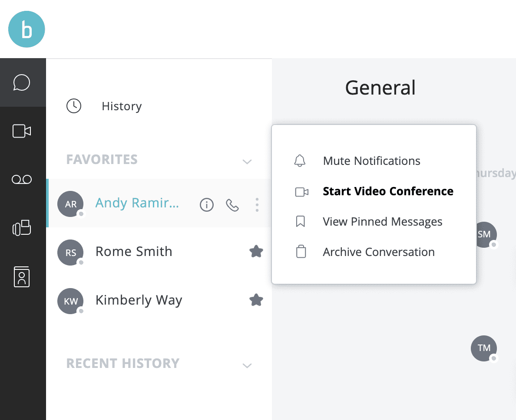Screen dimensions: 516x420
Task: Click Andy Ramirez's AR avatar
Action: point(70,204)
